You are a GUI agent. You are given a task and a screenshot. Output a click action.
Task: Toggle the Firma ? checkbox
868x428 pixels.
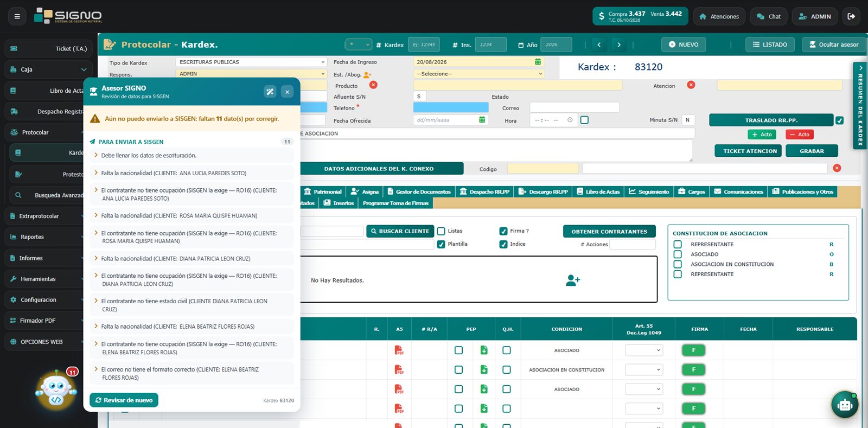[x=503, y=231]
